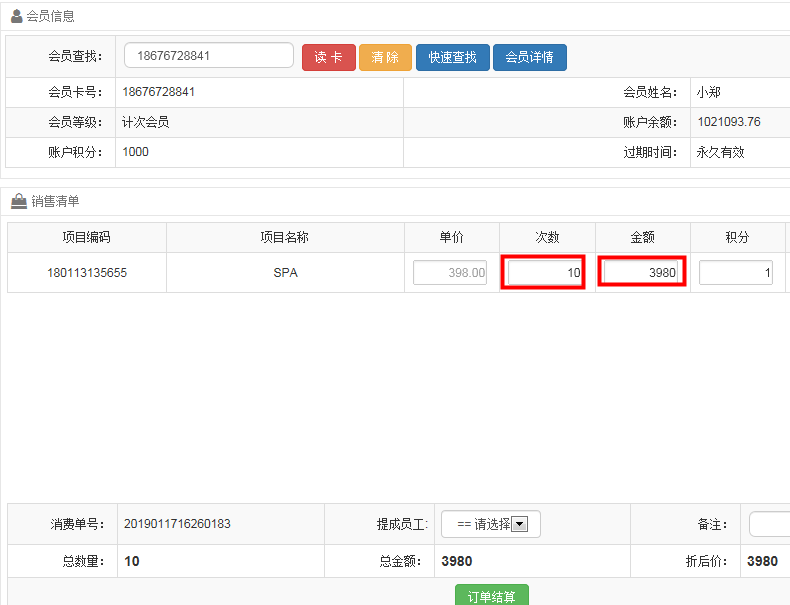The width and height of the screenshot is (790, 605).
Task: Click the 项目编码 column header
Action: [86, 237]
